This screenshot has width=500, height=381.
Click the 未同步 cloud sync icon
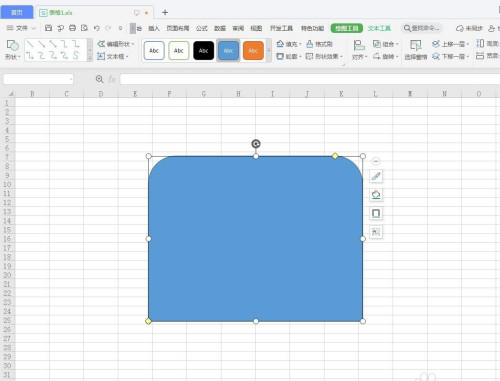[x=460, y=28]
